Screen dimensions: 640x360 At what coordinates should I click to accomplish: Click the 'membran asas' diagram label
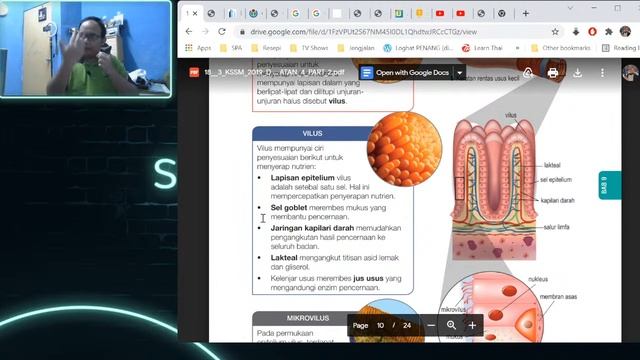[558, 297]
